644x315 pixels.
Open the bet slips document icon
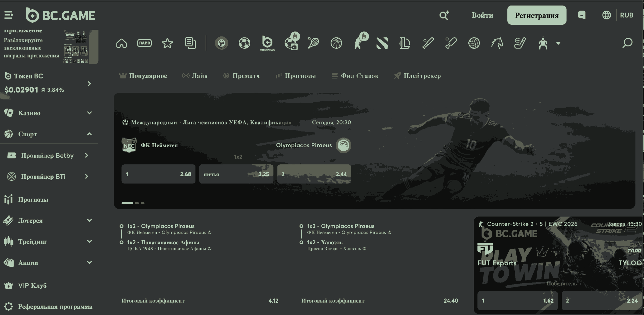click(x=190, y=43)
